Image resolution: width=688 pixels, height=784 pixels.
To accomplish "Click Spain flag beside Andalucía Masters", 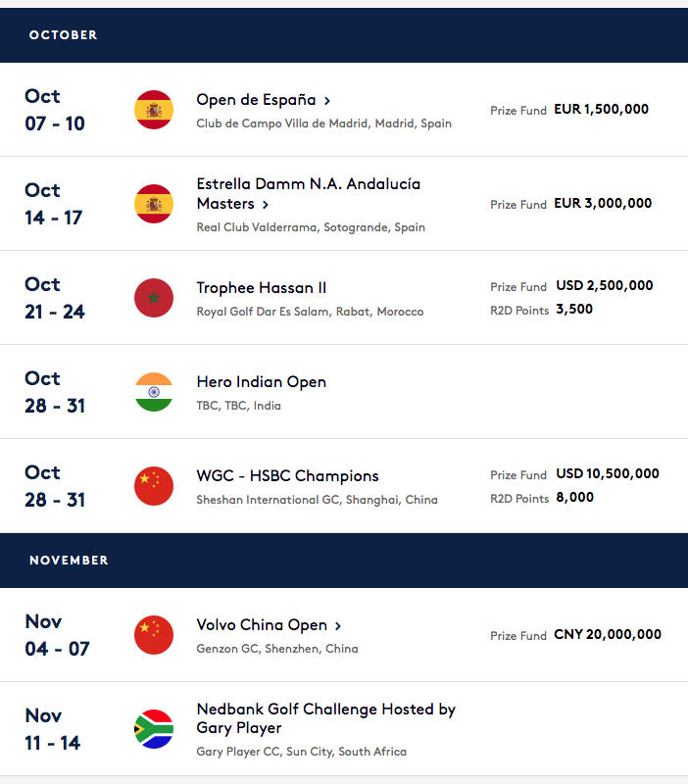I will pos(154,204).
